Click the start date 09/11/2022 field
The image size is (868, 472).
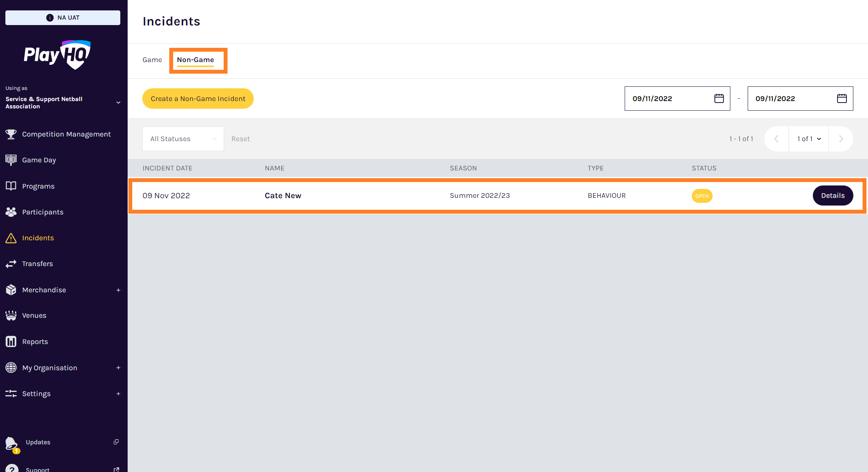click(677, 98)
